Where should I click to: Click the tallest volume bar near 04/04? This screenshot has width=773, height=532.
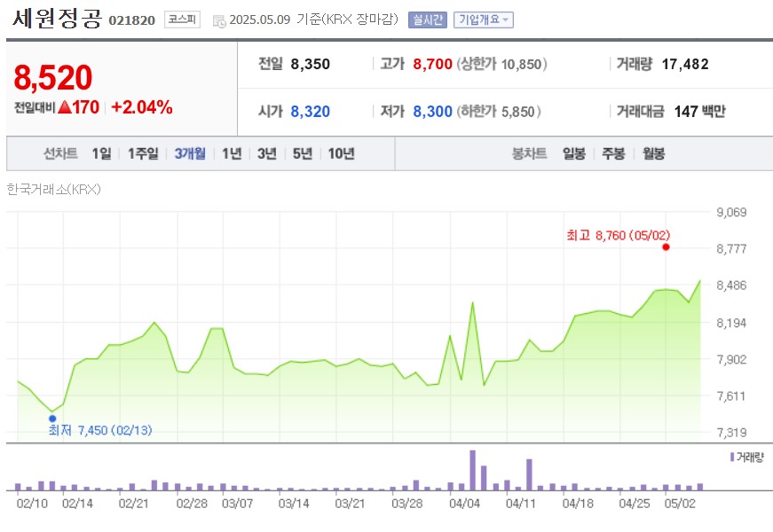pyautogui.click(x=472, y=471)
